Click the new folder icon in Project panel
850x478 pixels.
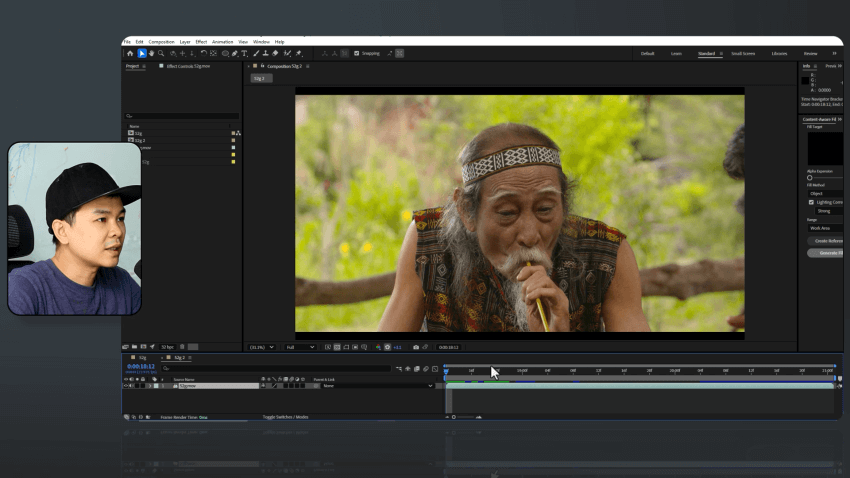[134, 346]
